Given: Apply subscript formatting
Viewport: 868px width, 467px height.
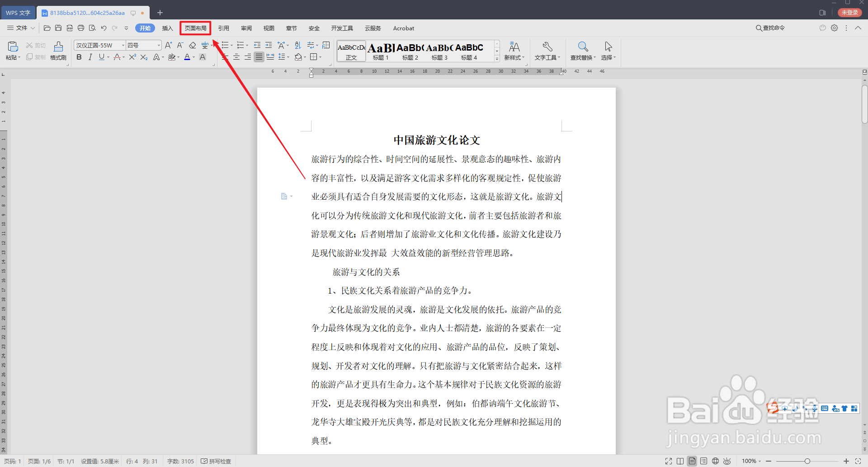Looking at the screenshot, I should click(x=144, y=57).
